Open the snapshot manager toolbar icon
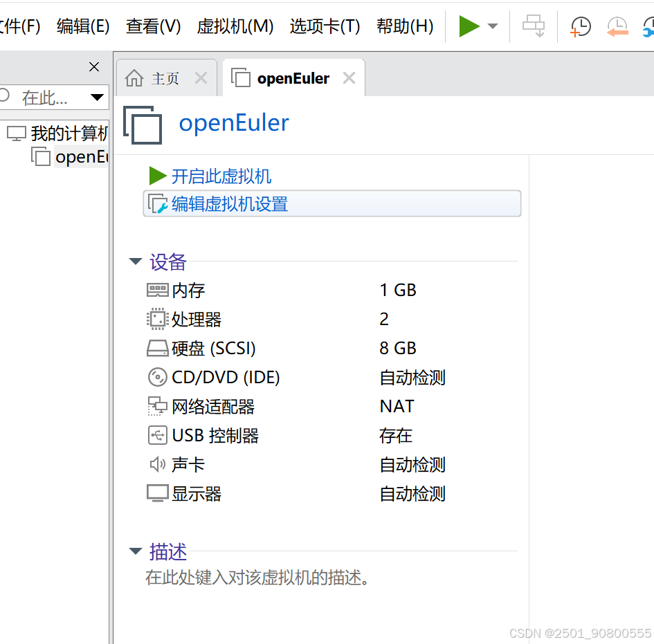654x644 pixels. [x=648, y=26]
